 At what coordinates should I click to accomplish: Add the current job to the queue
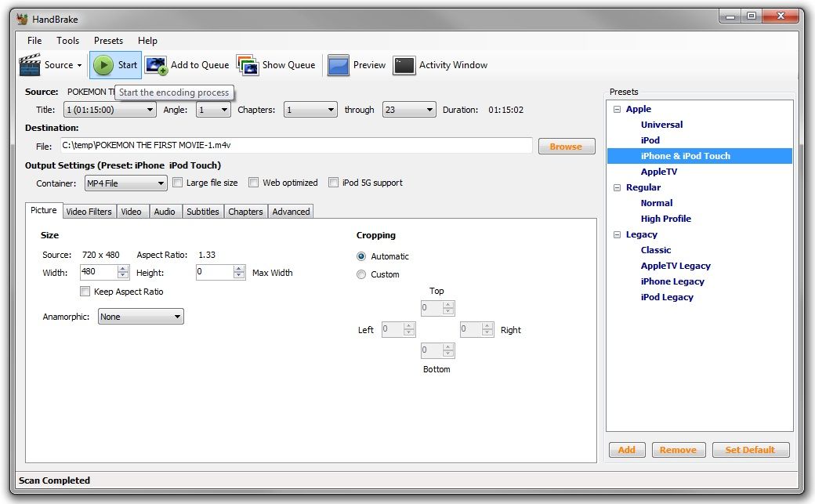188,65
